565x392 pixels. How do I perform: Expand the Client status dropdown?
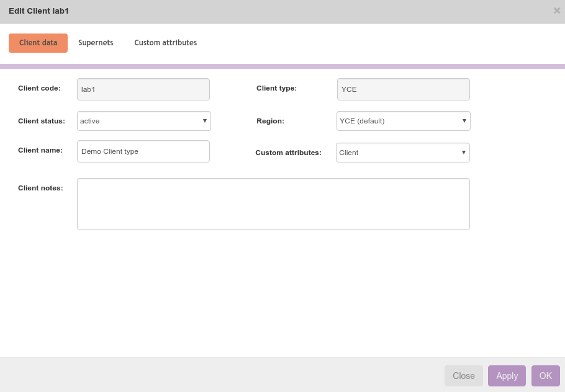point(143,121)
